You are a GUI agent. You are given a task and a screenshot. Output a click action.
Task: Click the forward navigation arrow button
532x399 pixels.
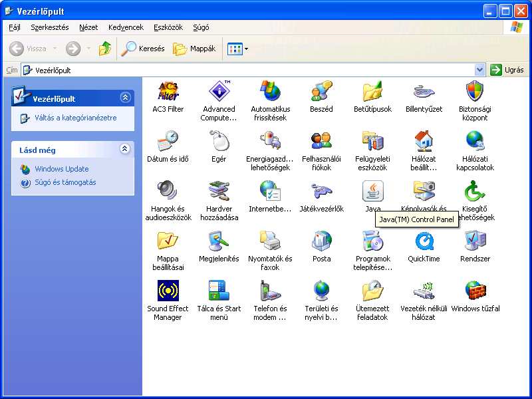tap(73, 49)
